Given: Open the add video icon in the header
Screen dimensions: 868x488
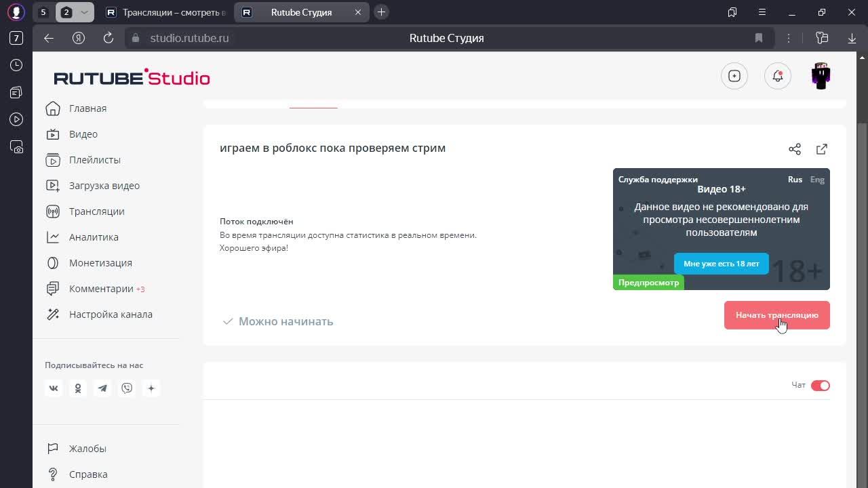Looking at the screenshot, I should (x=734, y=76).
